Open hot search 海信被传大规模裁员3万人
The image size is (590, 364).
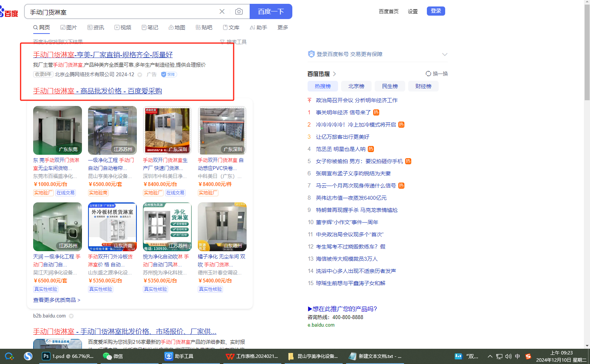347,259
